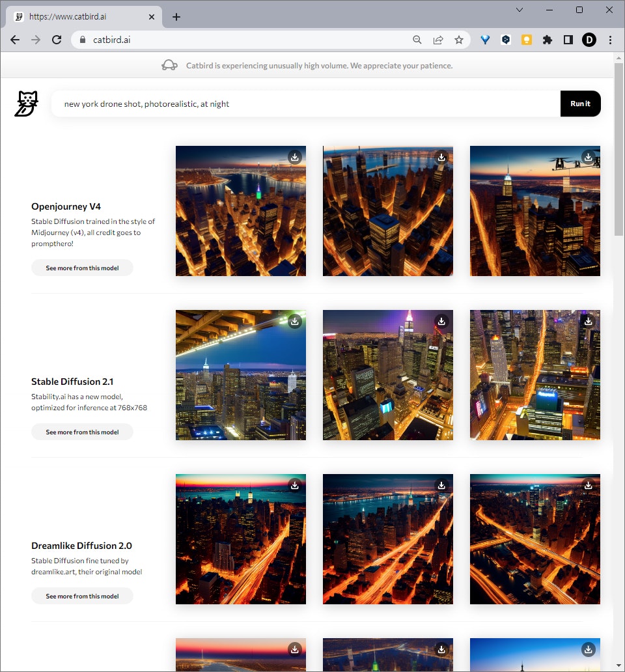Viewport: 625px width, 672px height.
Task: Download second Dreamlike Diffusion 2.0 image
Action: click(x=441, y=486)
